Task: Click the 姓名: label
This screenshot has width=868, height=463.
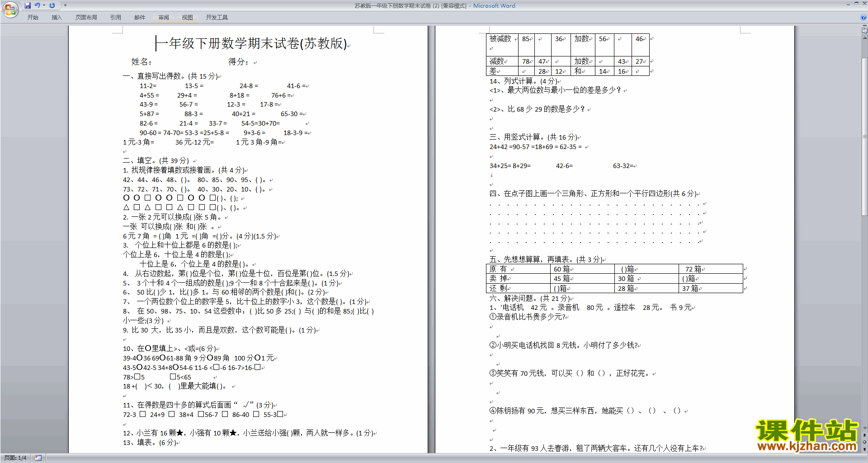Action: click(142, 62)
